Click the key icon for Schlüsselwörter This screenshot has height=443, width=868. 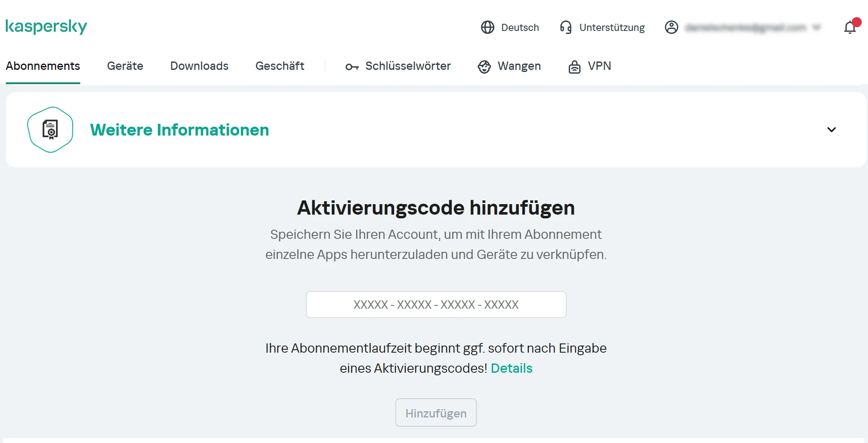pyautogui.click(x=352, y=67)
